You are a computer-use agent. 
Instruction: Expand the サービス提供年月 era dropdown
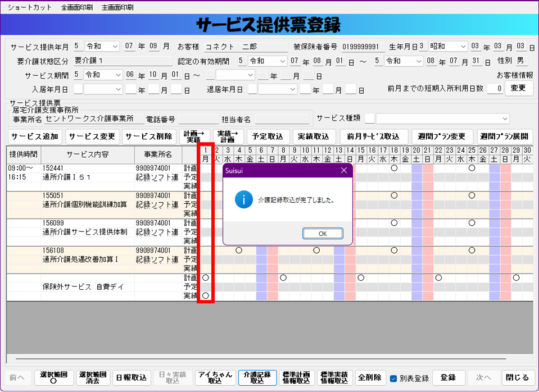point(115,46)
